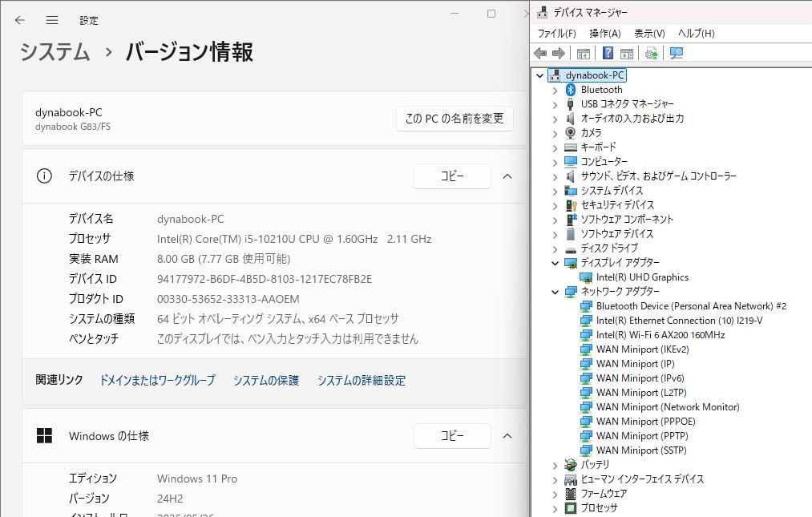Open ドメインまたはワークグループ link
812x517 pixels.
point(157,380)
